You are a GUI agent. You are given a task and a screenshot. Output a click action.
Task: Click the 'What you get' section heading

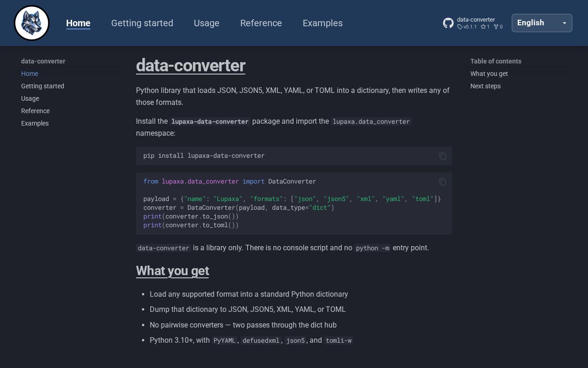pos(172,270)
